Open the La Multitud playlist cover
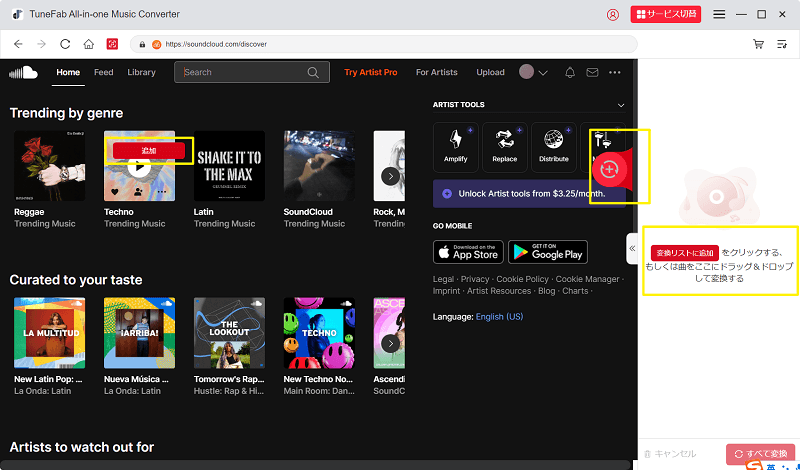Screen dimensions: 800x470 [49, 333]
